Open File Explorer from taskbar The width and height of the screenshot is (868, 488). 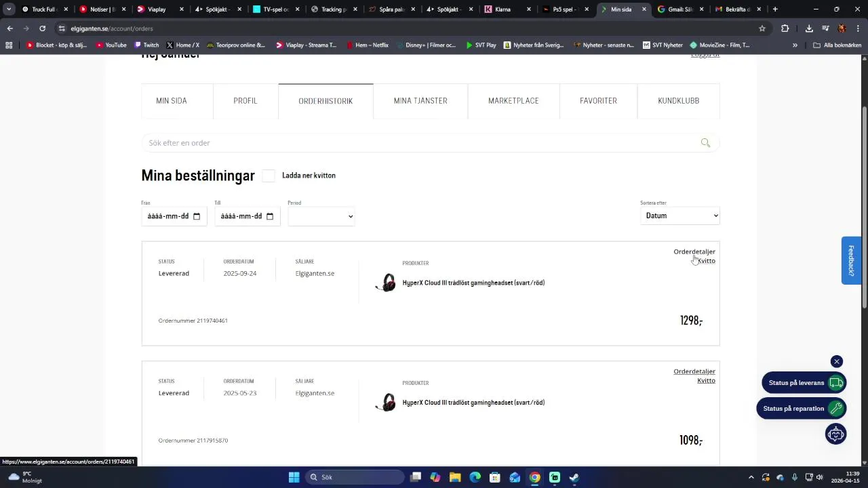click(455, 477)
